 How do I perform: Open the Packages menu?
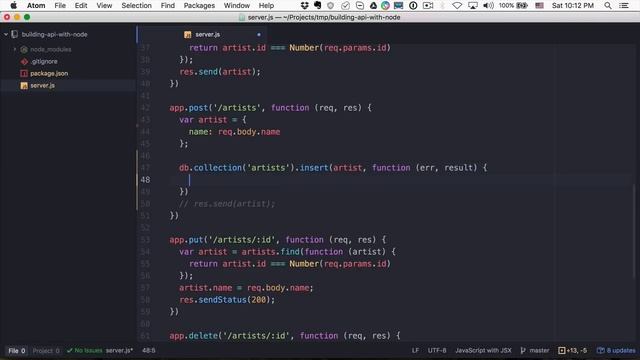click(199, 6)
